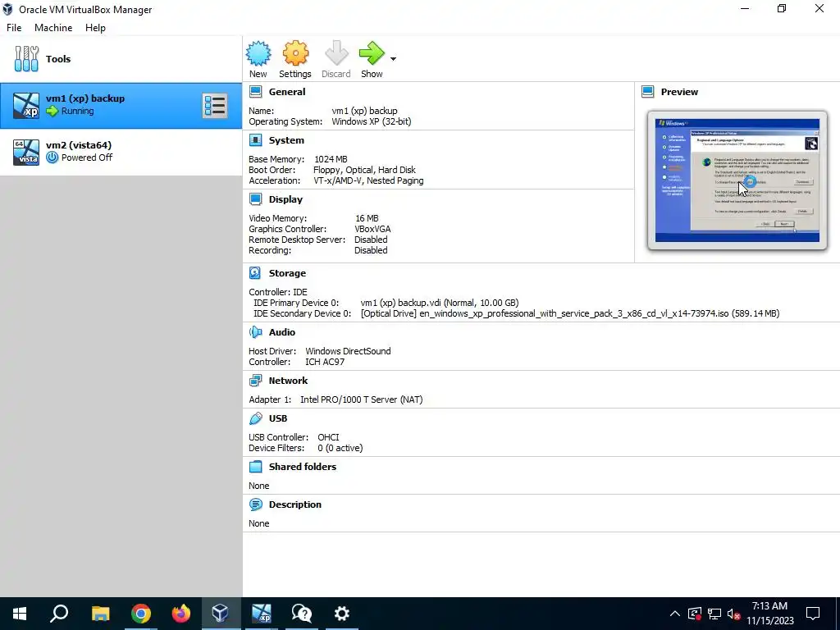840x630 pixels.
Task: Launch Chrome from the taskbar
Action: tap(141, 614)
